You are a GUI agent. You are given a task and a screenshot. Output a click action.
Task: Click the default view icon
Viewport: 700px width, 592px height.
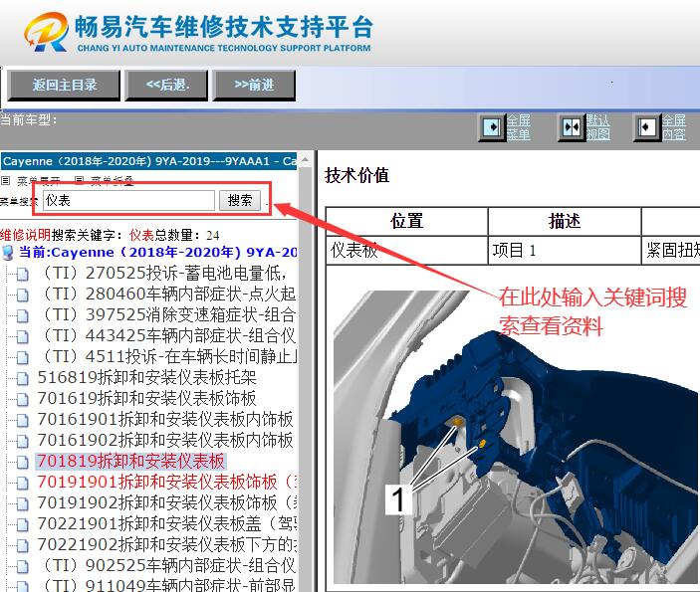point(572,127)
